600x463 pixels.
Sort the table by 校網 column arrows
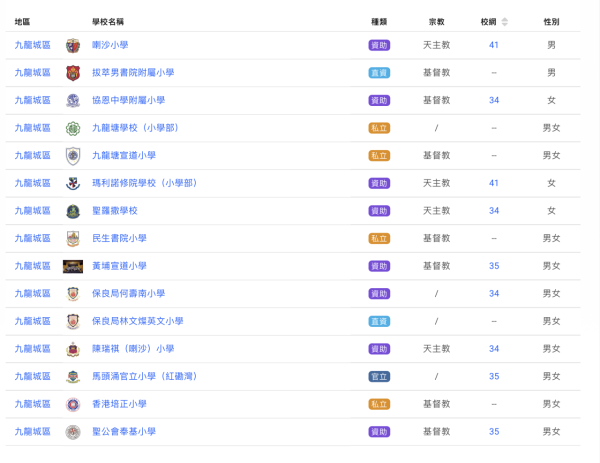click(505, 22)
